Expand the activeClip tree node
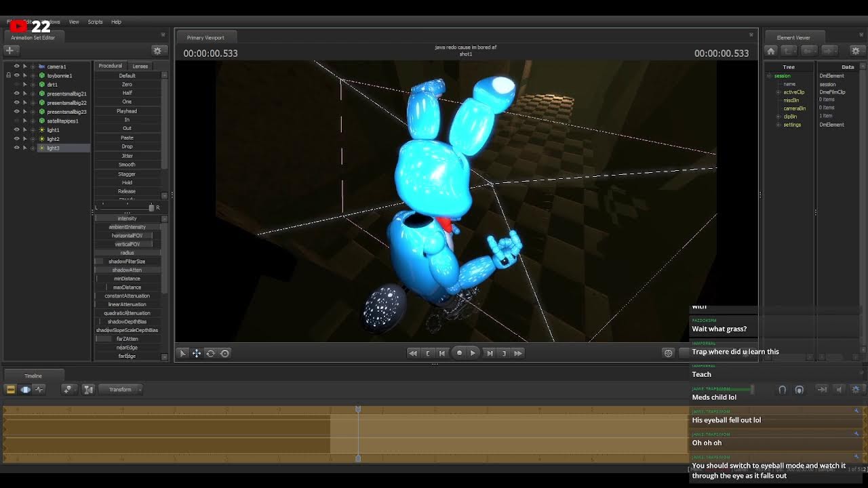The width and height of the screenshot is (868, 488). [x=778, y=92]
